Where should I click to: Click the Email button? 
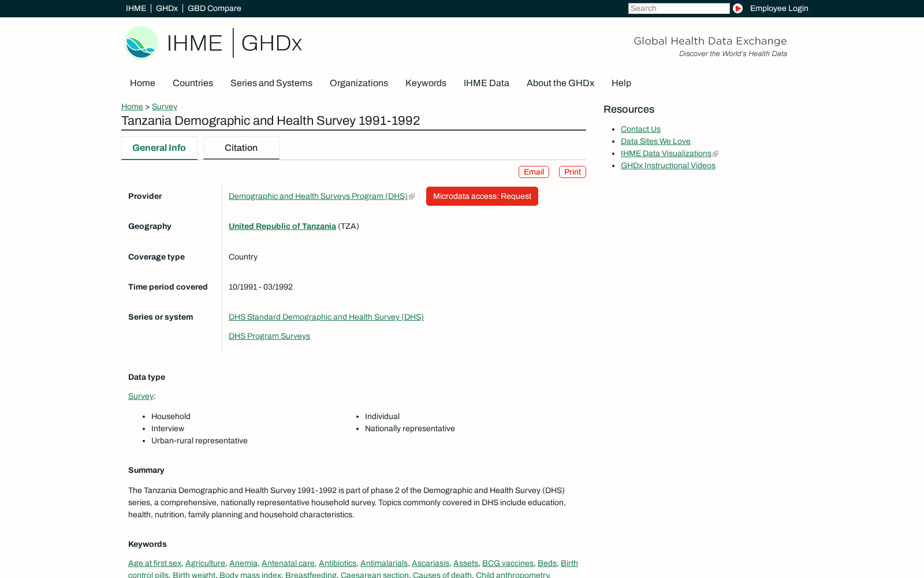point(534,172)
